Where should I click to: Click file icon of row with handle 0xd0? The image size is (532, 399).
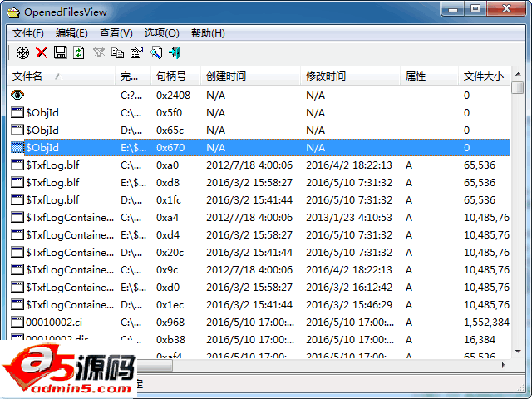(17, 288)
